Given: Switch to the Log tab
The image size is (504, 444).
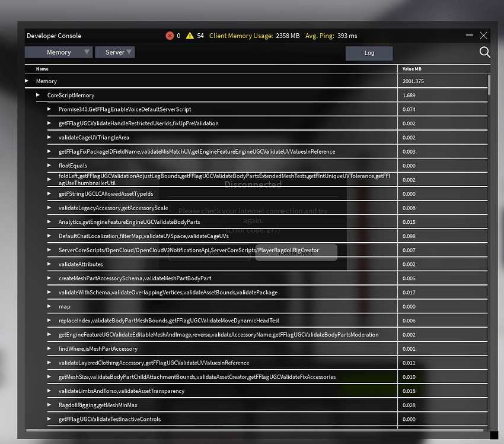Looking at the screenshot, I should point(369,53).
